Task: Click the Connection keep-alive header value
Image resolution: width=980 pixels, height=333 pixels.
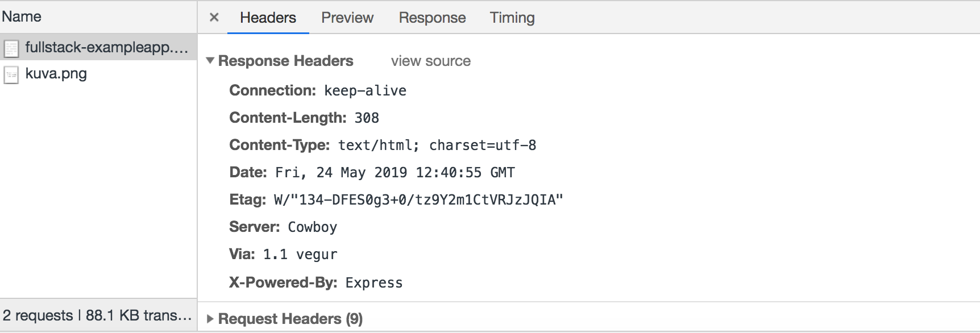Action: [x=365, y=90]
